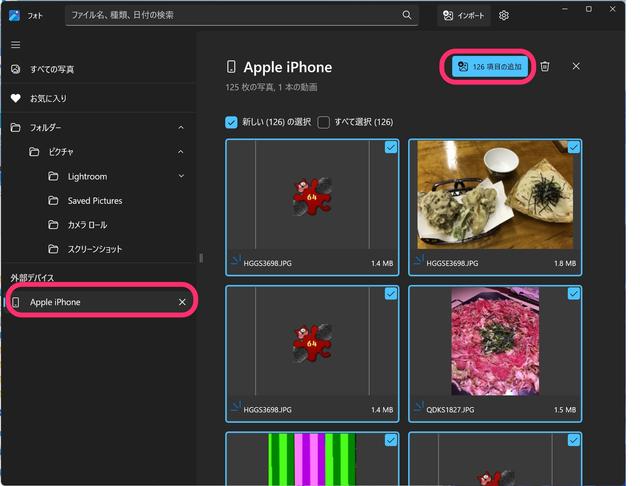This screenshot has height=486, width=640.
Task: Uncheck the tempura food photo checkbox
Action: 574,148
